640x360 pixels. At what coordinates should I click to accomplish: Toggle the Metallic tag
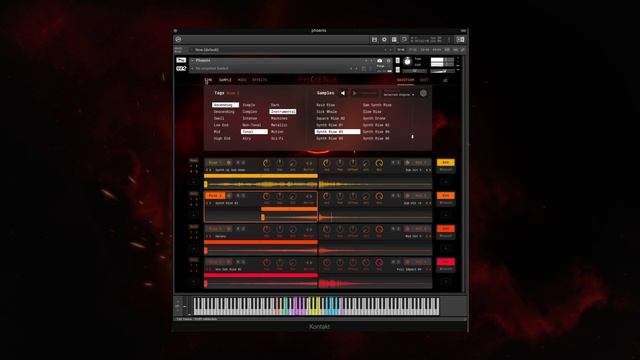coord(279,125)
